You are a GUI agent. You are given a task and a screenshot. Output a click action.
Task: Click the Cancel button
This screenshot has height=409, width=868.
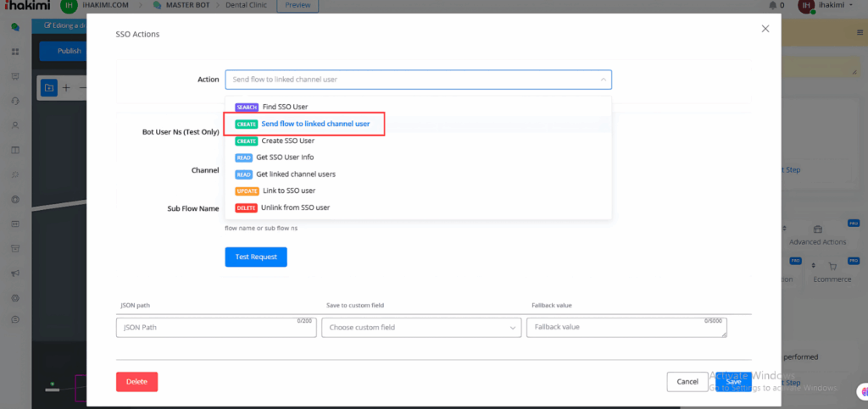687,382
